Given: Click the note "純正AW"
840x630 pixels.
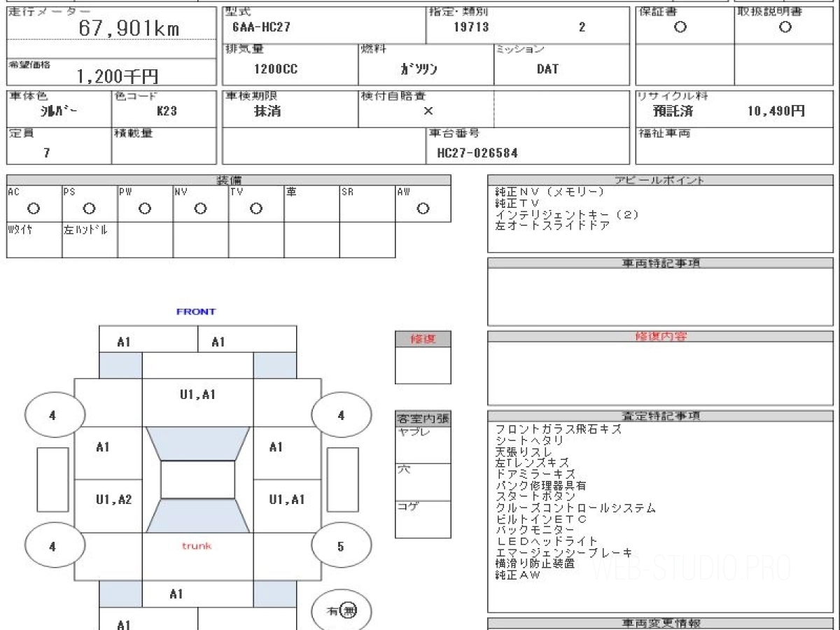Looking at the screenshot, I should 517,574.
